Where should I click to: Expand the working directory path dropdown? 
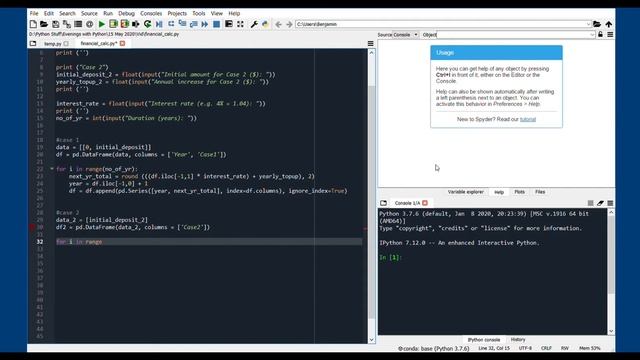coord(588,24)
